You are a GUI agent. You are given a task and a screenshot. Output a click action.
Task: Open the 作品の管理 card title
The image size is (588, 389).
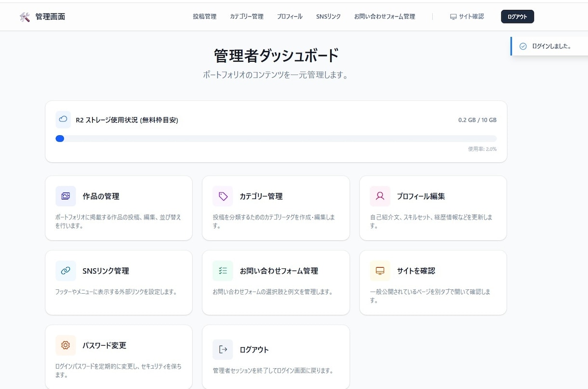tap(101, 196)
